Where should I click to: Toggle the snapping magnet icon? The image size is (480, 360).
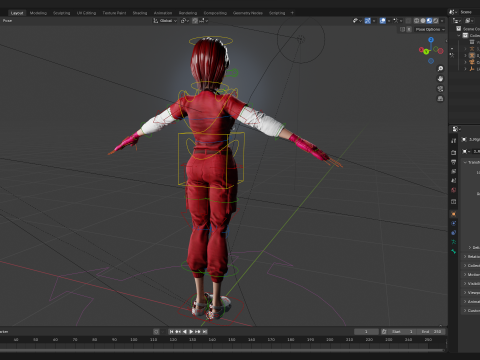[195, 21]
